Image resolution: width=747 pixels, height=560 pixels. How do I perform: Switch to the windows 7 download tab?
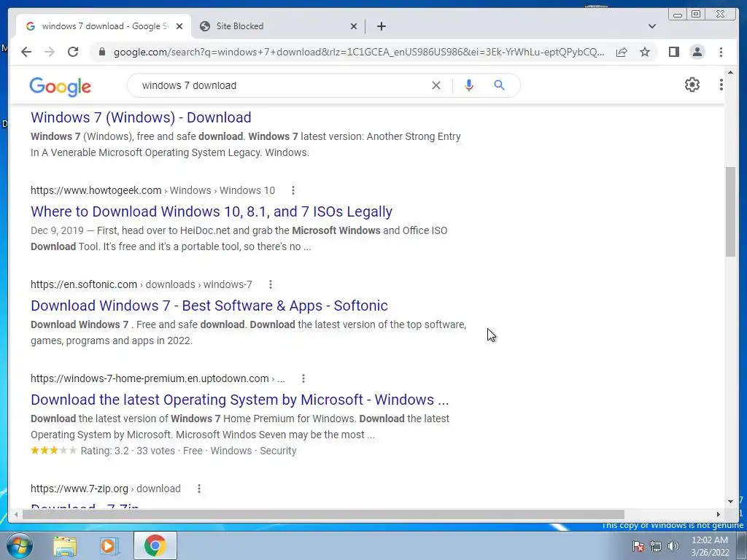click(104, 26)
